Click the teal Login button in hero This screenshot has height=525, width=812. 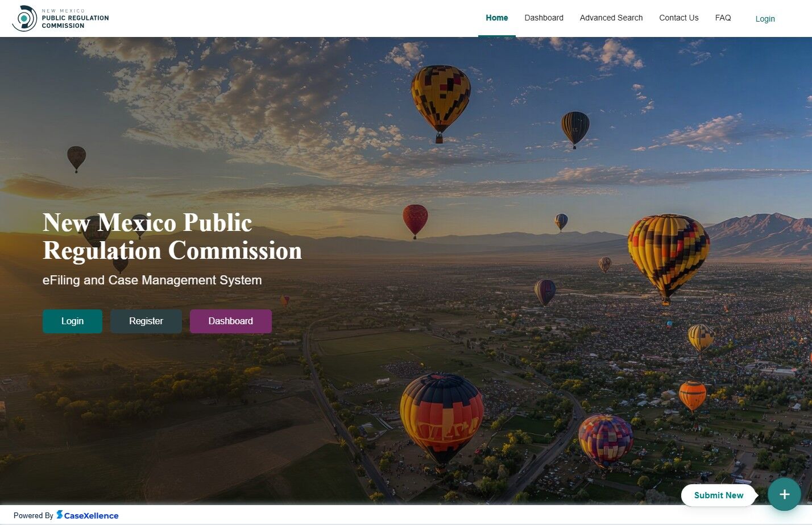coord(72,321)
